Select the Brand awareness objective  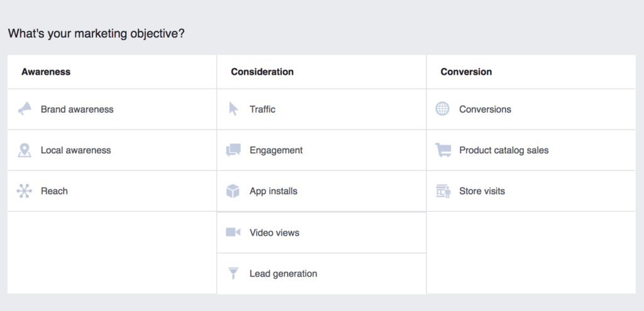coord(77,109)
